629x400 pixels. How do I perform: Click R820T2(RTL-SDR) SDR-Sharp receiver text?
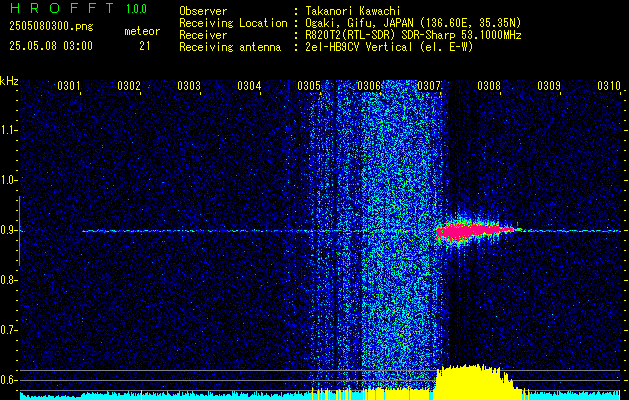413,35
